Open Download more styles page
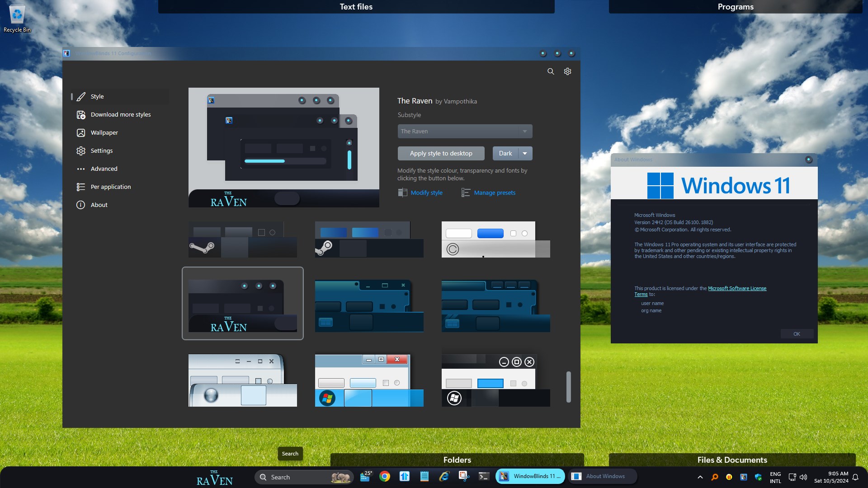Viewport: 868px width, 488px height. [120, 114]
